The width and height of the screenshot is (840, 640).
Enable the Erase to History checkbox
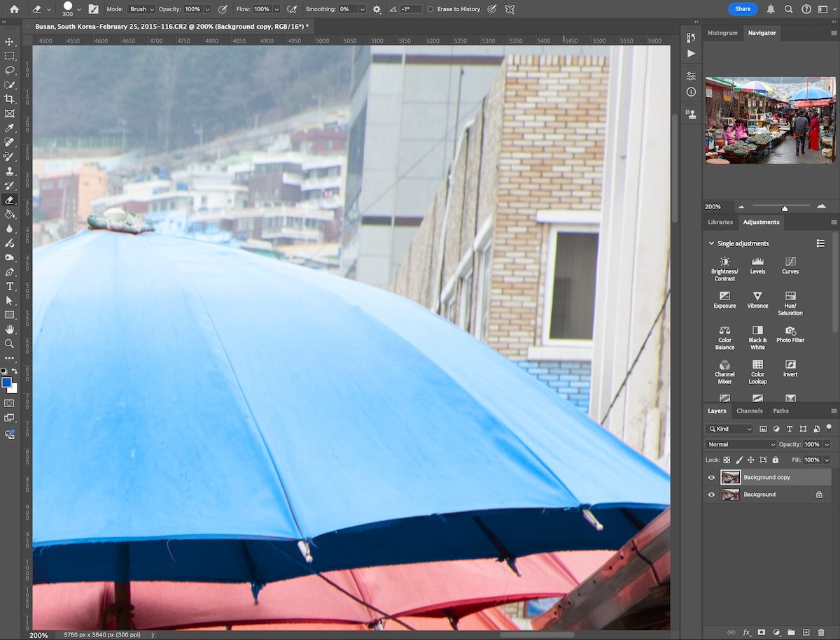[x=429, y=9]
